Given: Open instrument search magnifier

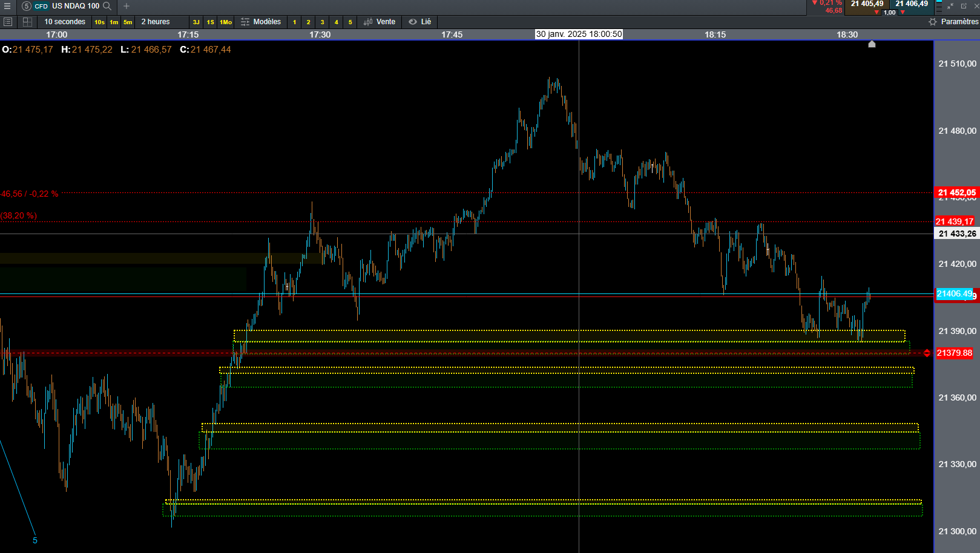Looking at the screenshot, I should 107,6.
